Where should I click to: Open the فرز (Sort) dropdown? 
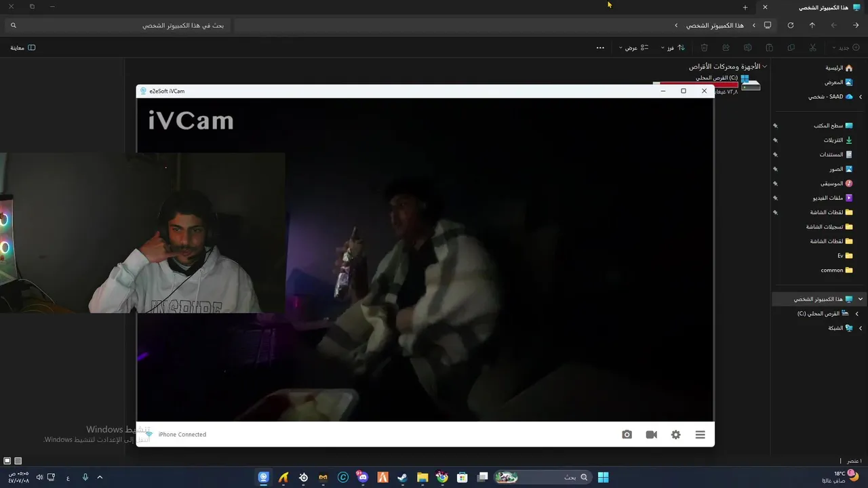click(673, 47)
